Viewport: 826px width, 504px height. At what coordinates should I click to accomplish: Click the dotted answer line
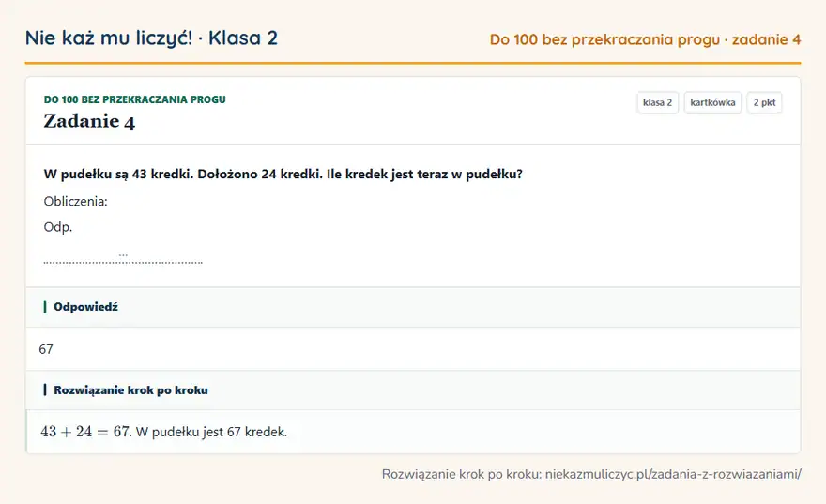[x=123, y=261]
